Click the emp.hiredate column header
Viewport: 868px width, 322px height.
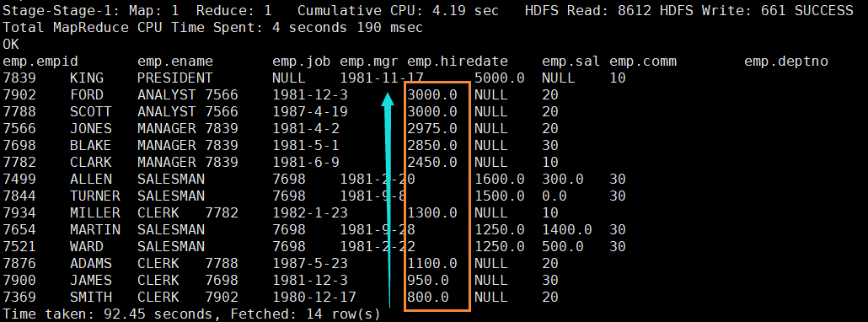pos(458,62)
